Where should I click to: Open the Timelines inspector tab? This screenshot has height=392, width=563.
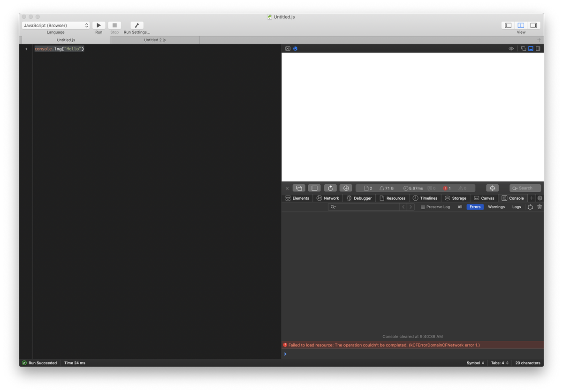coord(425,198)
